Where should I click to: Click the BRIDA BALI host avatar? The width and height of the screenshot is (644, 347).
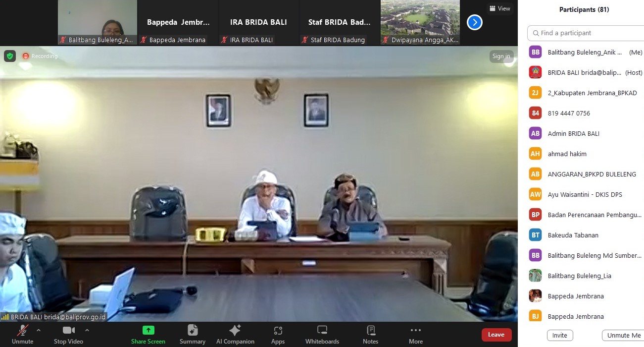point(535,72)
